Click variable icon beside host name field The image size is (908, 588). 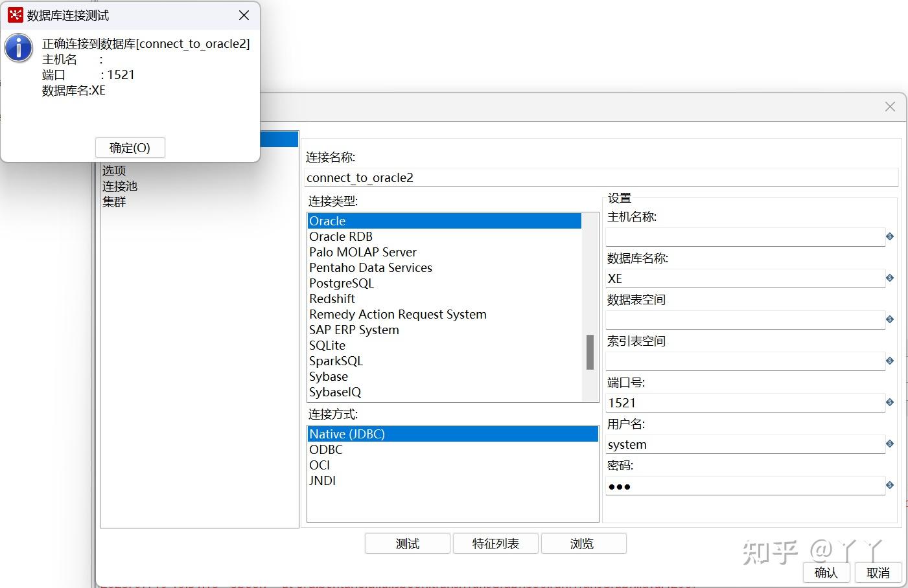[x=890, y=236]
